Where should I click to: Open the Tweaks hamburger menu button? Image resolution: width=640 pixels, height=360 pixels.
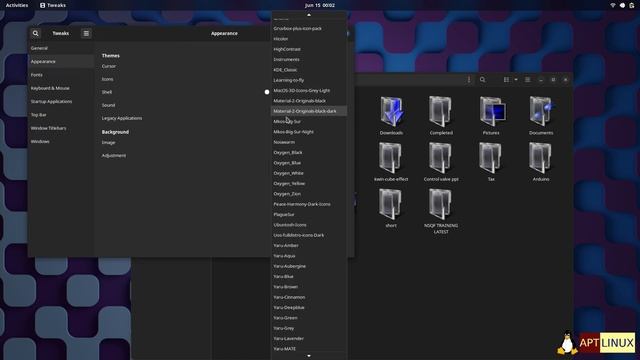coord(86,33)
